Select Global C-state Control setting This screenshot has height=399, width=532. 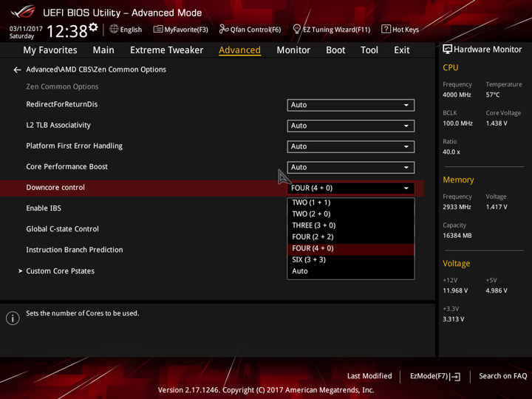pos(62,229)
